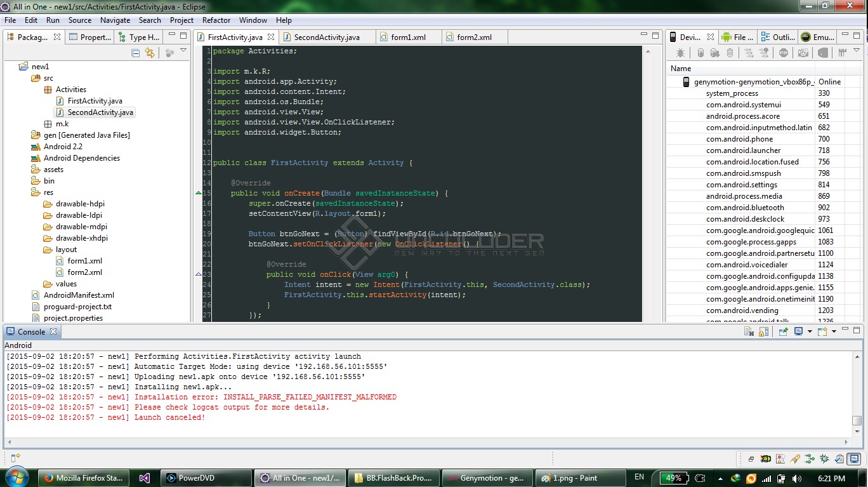Screen dimensions: 868x487
Task: Open the Project menu
Action: 182,20
